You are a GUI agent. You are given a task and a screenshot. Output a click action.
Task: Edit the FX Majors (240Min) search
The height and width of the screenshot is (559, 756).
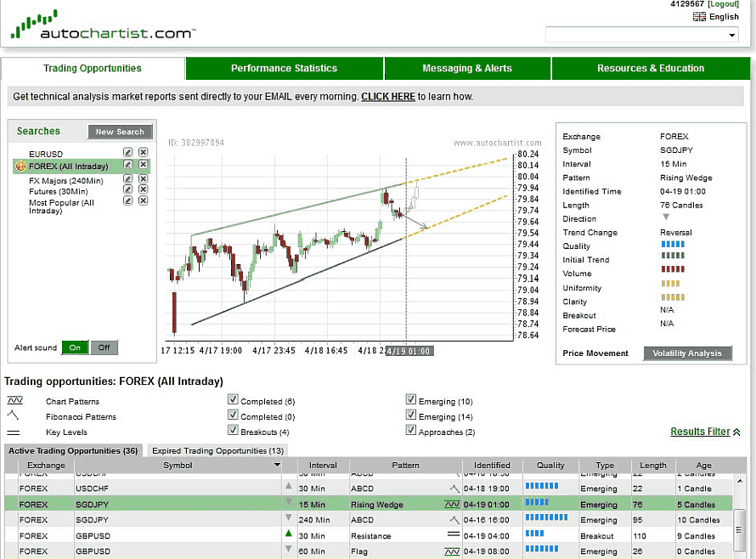[x=128, y=179]
